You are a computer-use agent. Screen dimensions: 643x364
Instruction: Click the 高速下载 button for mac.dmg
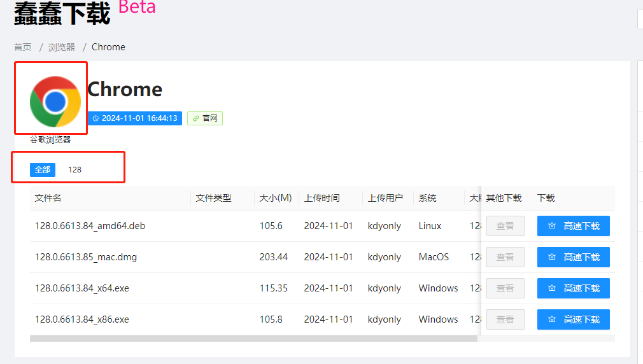tap(573, 257)
